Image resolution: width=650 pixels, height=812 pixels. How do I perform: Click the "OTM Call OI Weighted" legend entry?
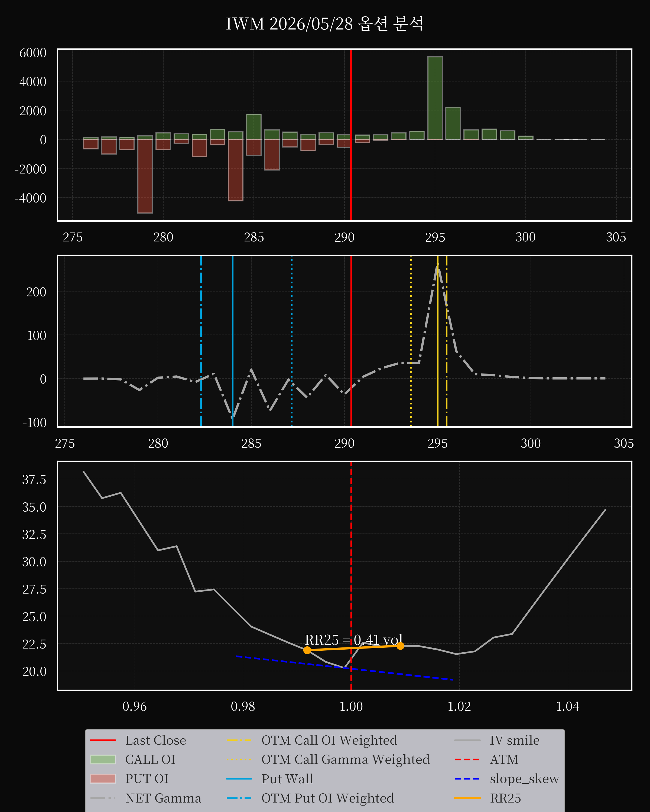pyautogui.click(x=312, y=741)
